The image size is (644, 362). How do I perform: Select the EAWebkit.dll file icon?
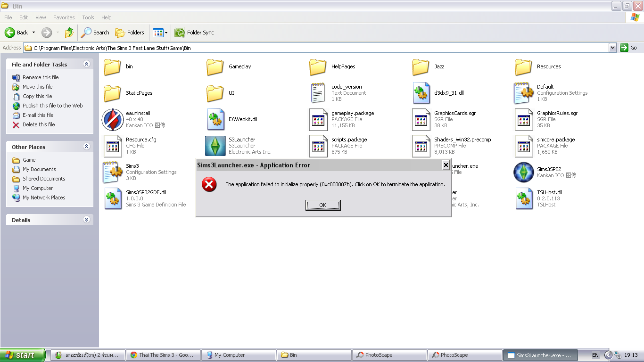tap(215, 119)
